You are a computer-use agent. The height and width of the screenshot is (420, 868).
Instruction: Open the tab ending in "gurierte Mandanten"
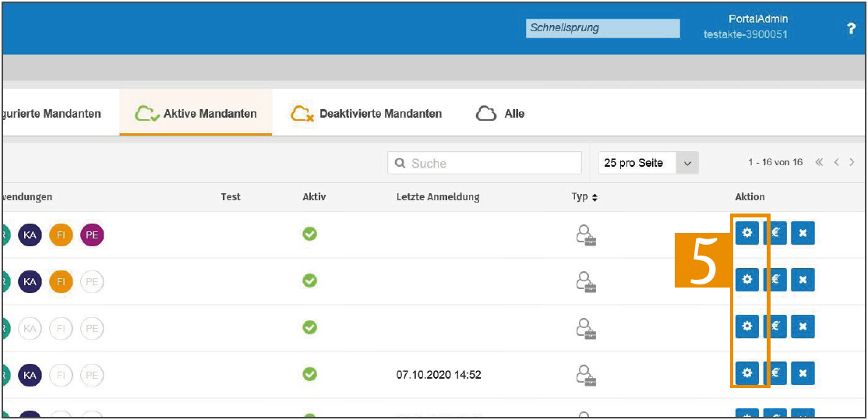(52, 114)
